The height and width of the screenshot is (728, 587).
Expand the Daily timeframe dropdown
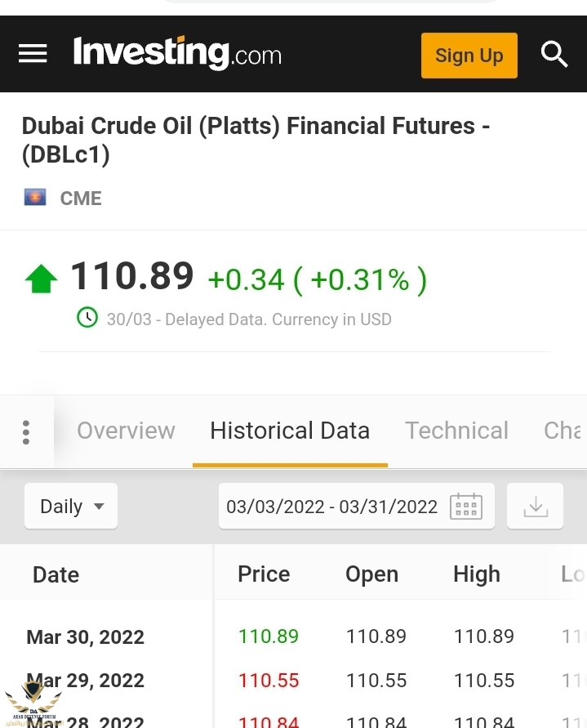(71, 507)
